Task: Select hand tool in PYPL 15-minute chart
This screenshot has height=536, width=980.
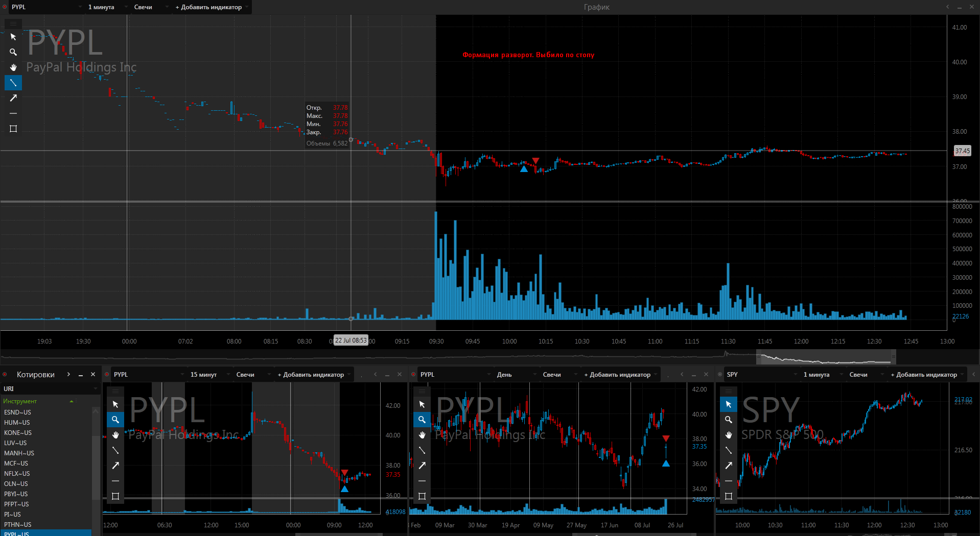Action: point(115,435)
